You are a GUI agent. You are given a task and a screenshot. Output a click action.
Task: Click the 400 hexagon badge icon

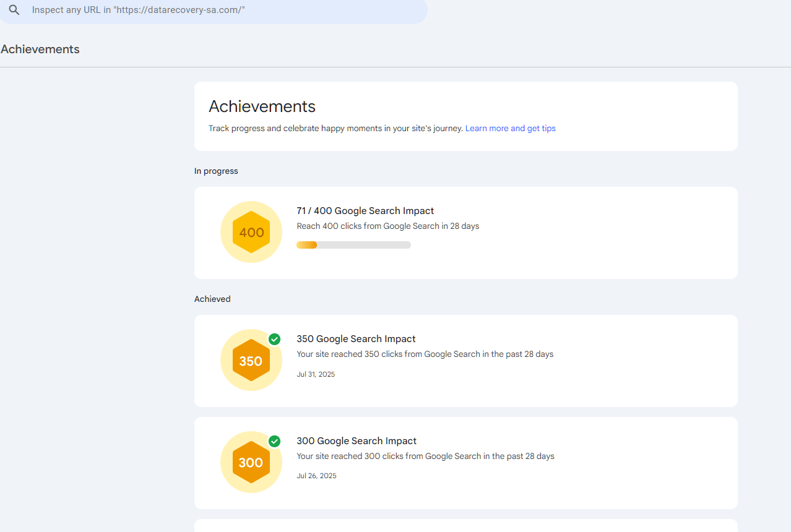point(251,233)
